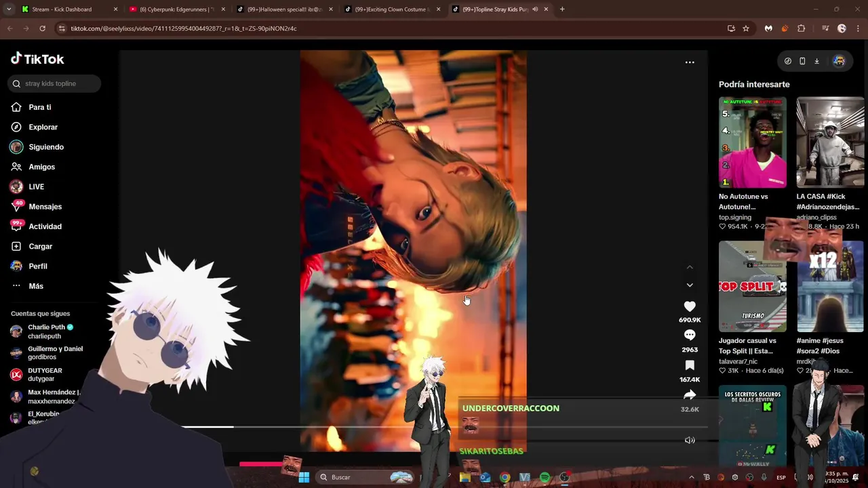Image resolution: width=868 pixels, height=488 pixels.
Task: Open the Explorar page
Action: point(43,127)
